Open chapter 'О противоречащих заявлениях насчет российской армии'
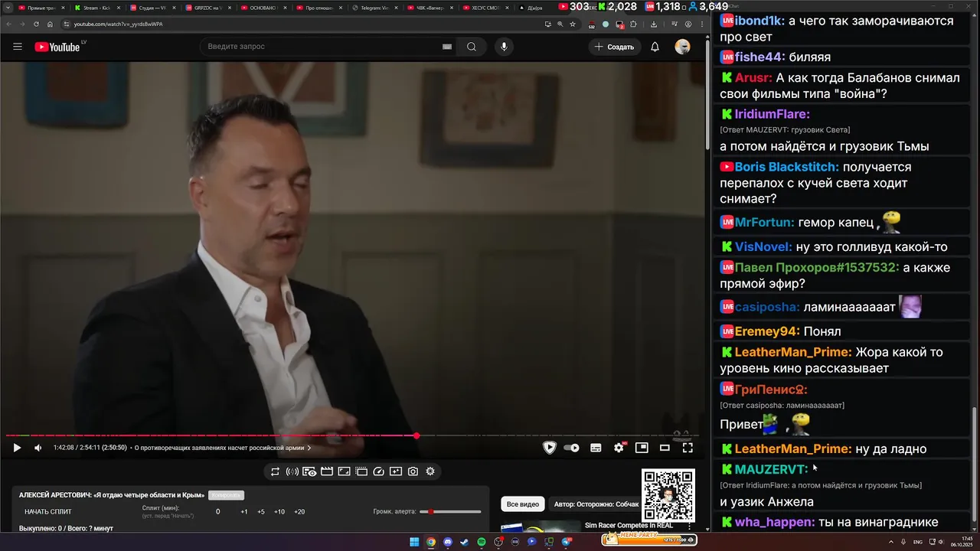The width and height of the screenshot is (980, 551). (x=222, y=448)
